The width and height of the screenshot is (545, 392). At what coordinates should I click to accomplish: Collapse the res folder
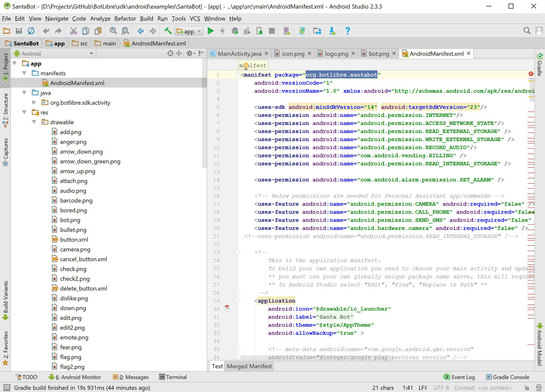point(24,112)
